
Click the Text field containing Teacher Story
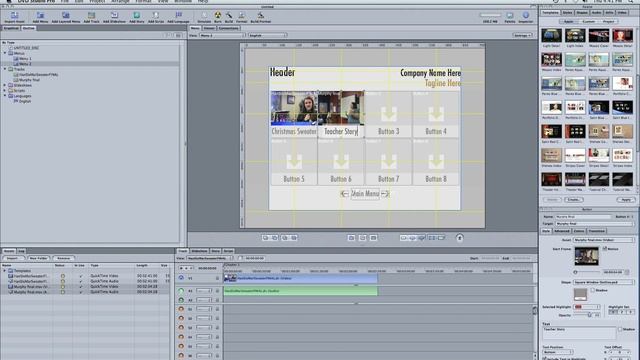tap(579, 333)
